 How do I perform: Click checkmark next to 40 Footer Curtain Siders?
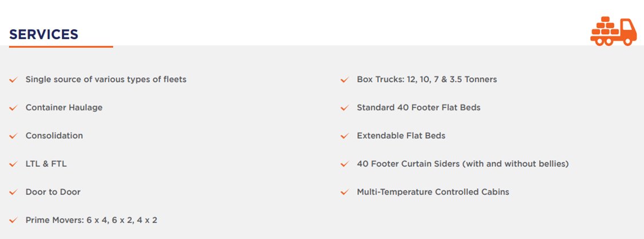tap(345, 165)
